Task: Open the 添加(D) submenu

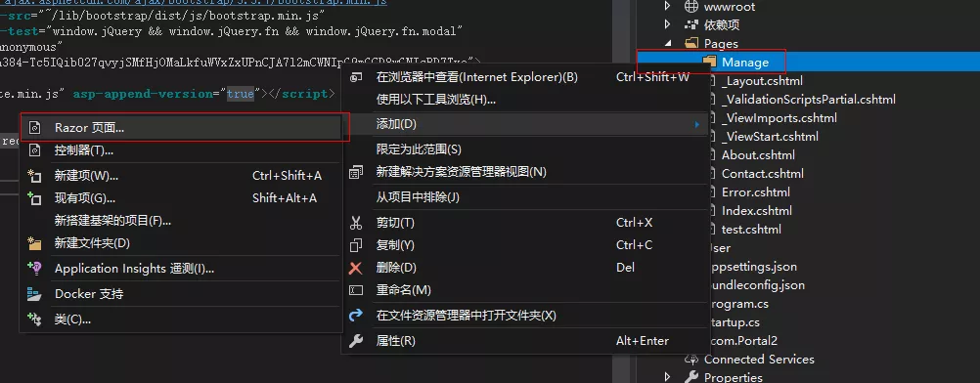Action: 525,124
